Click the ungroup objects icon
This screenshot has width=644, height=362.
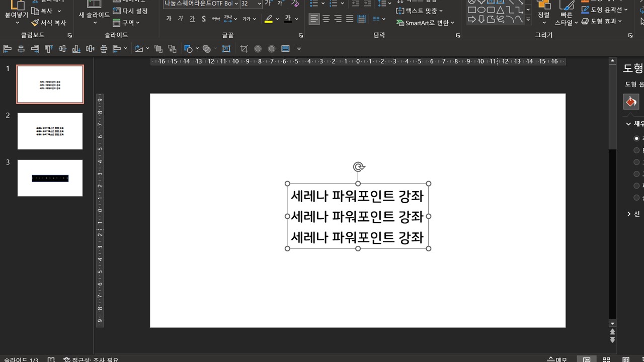click(x=173, y=49)
